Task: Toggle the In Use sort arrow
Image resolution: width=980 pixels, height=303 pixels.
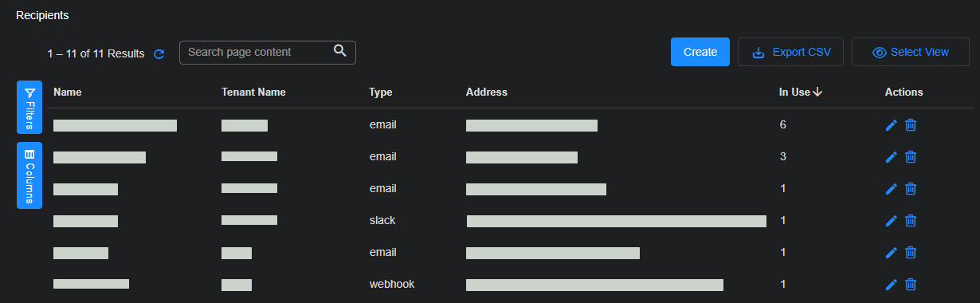Action: (817, 92)
